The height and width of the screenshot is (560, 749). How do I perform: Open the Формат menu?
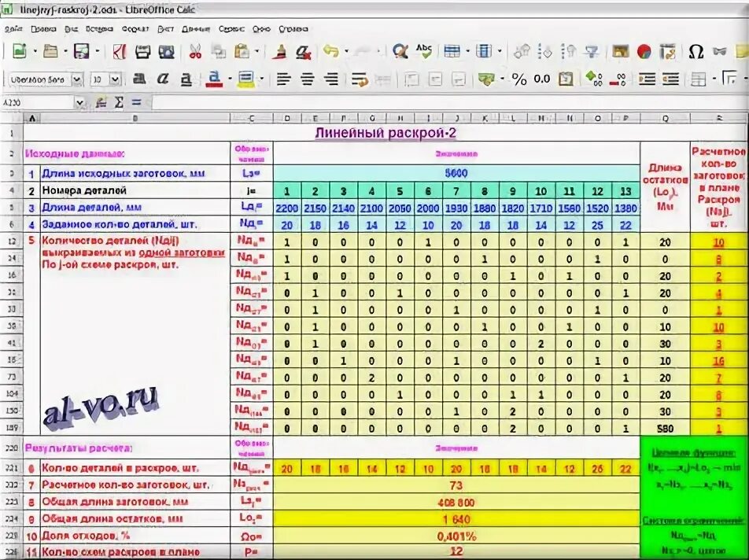point(135,29)
